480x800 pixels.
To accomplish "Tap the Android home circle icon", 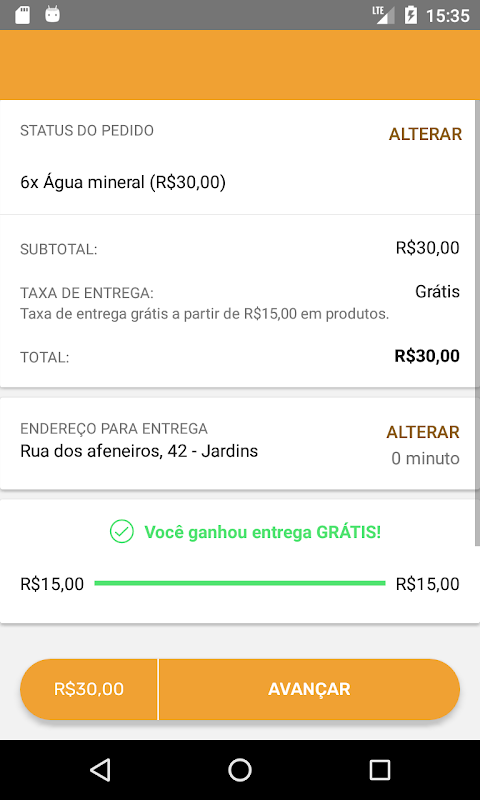I will (240, 769).
